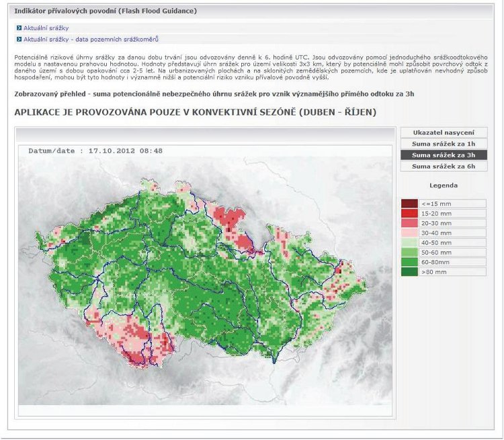This screenshot has height=440, width=504.
Task: Click the Datum/date timestamp on map
Action: [95, 151]
